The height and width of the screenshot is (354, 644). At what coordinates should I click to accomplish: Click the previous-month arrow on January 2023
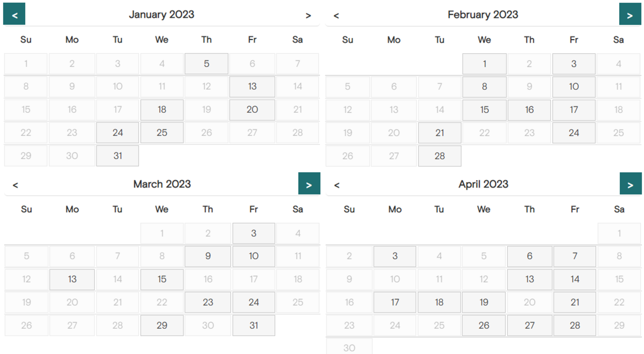(x=14, y=14)
